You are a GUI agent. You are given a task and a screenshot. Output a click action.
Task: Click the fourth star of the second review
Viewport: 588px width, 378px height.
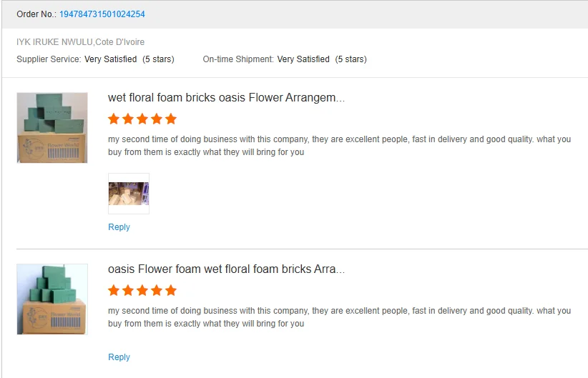156,290
